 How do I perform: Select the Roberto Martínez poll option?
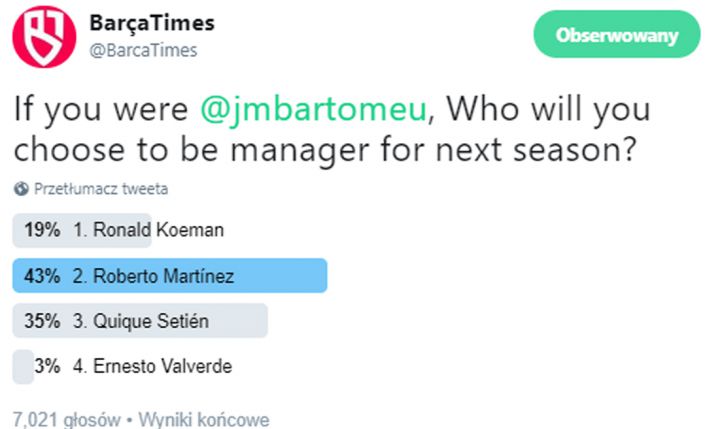pos(153,276)
